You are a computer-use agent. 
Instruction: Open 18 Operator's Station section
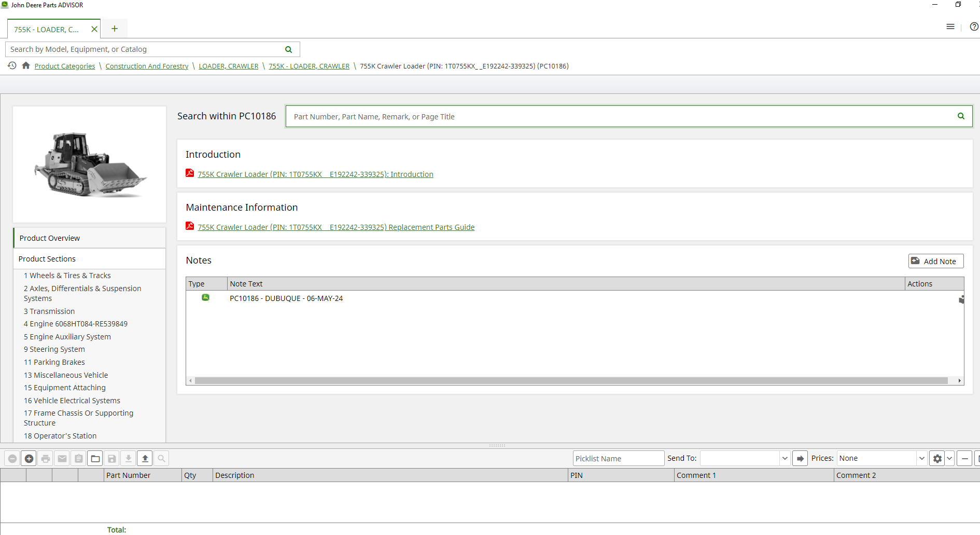tap(60, 436)
